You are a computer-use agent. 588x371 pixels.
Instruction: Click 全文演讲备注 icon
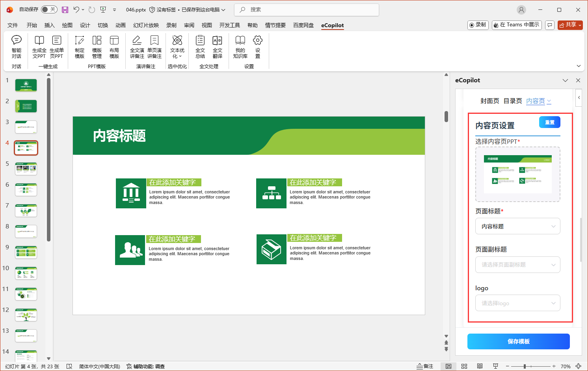[x=137, y=47]
